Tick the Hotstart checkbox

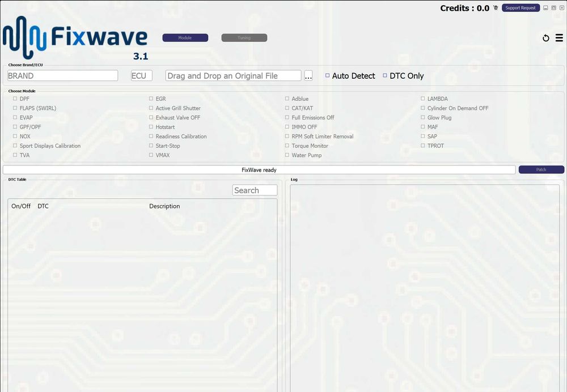[x=151, y=126]
